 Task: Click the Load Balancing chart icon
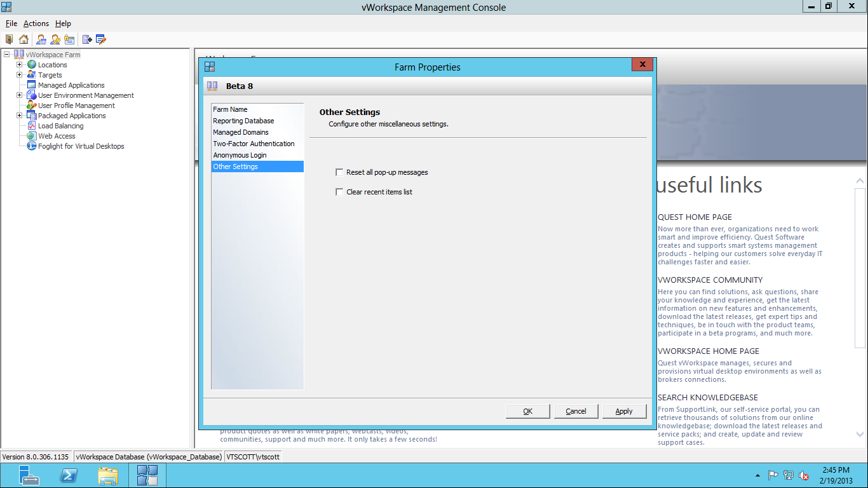[32, 126]
